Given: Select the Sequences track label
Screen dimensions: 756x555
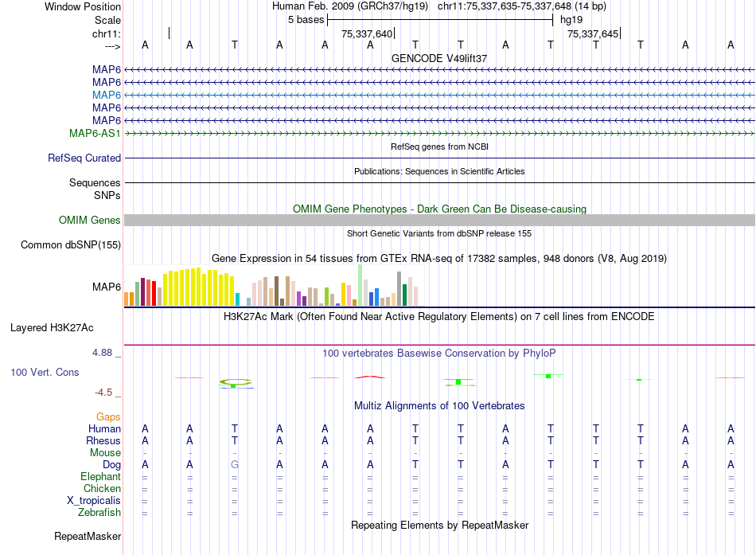Looking at the screenshot, I should click(x=95, y=182).
